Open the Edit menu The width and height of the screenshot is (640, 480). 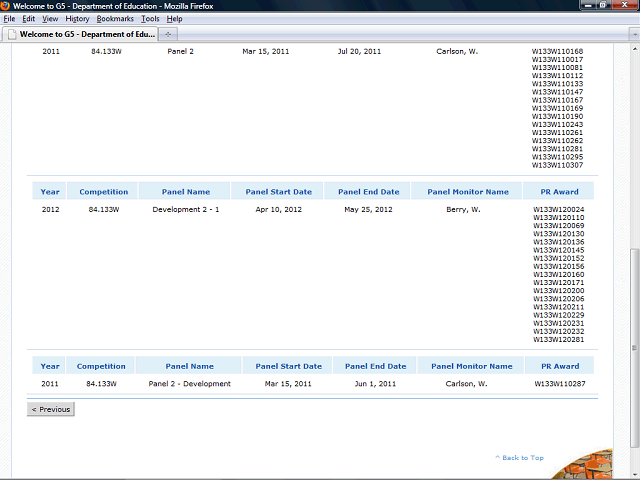(28, 19)
